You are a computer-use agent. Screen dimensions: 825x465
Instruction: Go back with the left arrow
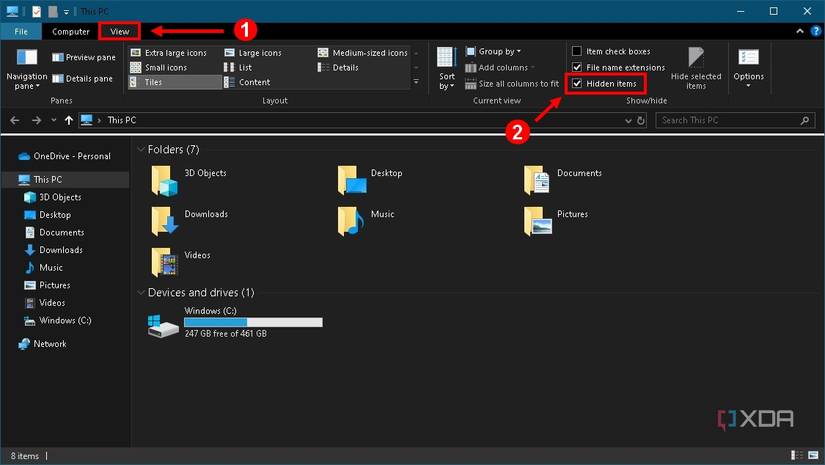(x=15, y=120)
